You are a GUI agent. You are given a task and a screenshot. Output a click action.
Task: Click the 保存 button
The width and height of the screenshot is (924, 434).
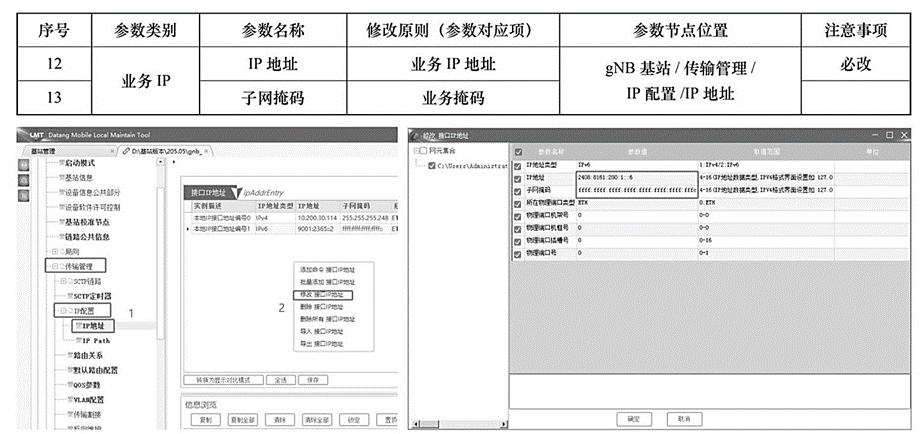pos(313,380)
